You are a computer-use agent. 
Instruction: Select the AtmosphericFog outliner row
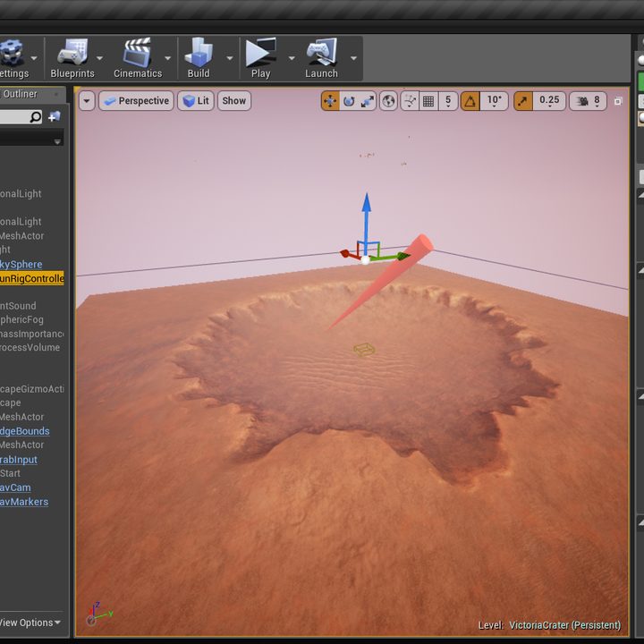click(31, 319)
